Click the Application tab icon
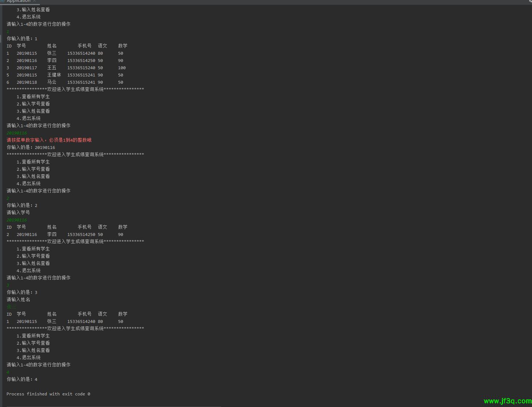Viewport: 532px width, 407px height. (2, 1)
